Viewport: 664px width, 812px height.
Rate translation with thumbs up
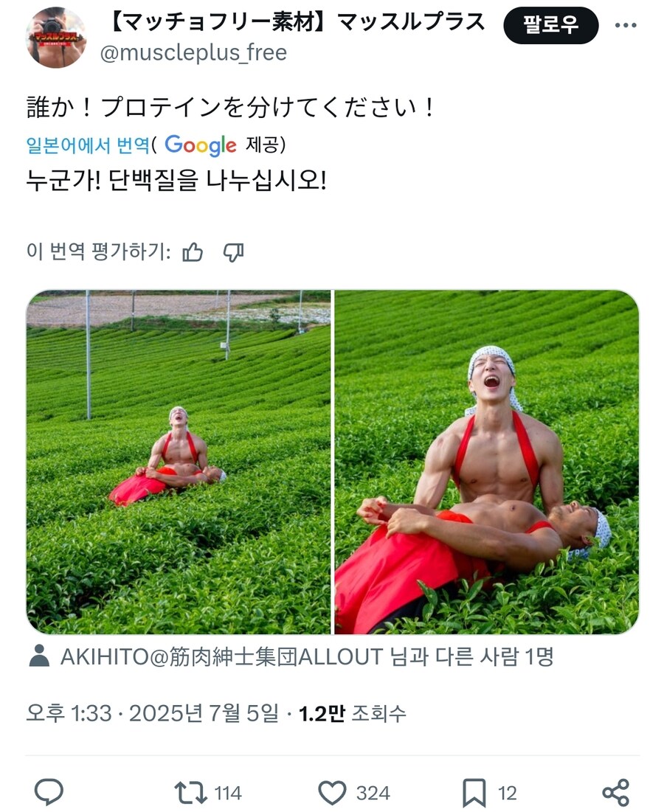click(x=193, y=253)
